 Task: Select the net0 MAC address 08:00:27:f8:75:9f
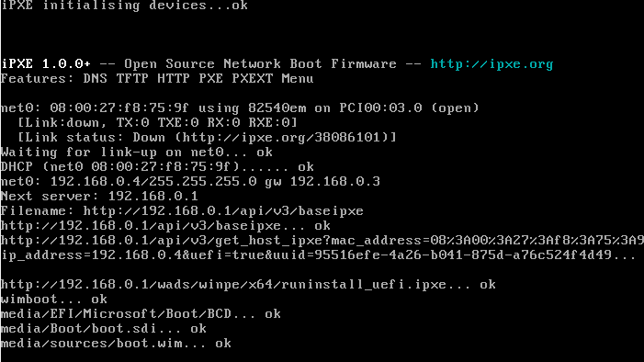(x=119, y=108)
